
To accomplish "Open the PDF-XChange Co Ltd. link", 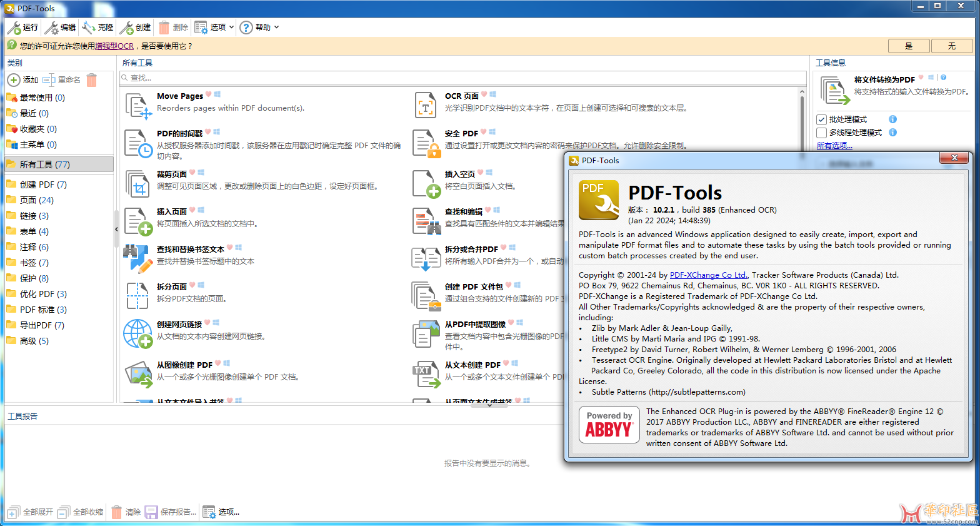I will (x=709, y=275).
